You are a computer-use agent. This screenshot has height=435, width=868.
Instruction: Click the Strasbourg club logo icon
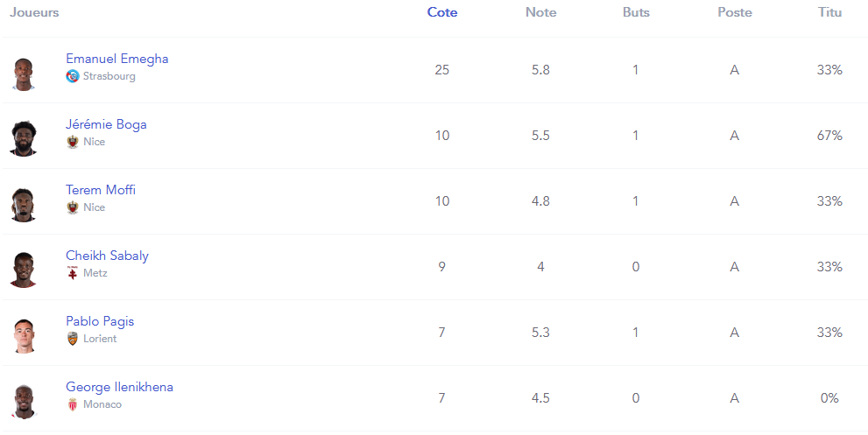(x=73, y=76)
